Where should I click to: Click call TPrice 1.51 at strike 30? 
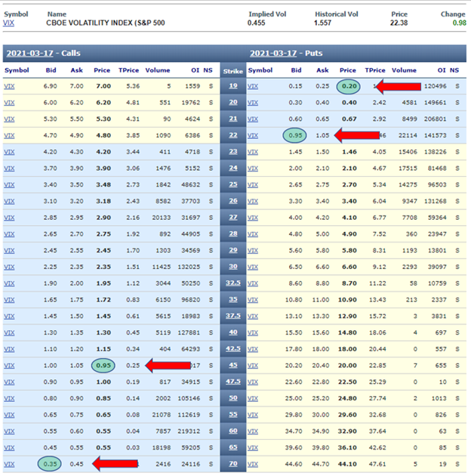133,267
